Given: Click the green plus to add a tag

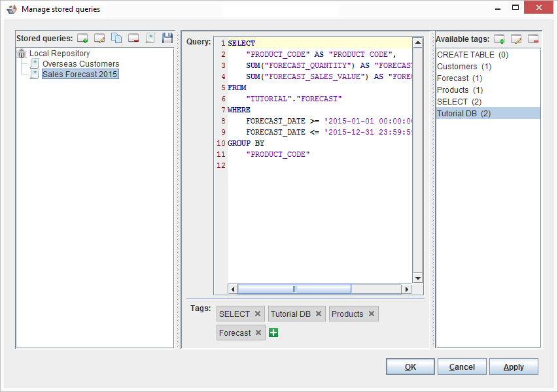Looking at the screenshot, I should click(x=273, y=333).
